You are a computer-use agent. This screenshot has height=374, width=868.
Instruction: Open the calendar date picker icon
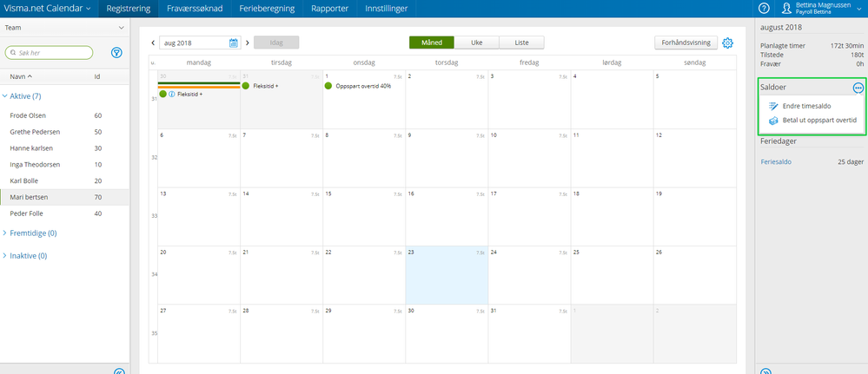tap(234, 43)
